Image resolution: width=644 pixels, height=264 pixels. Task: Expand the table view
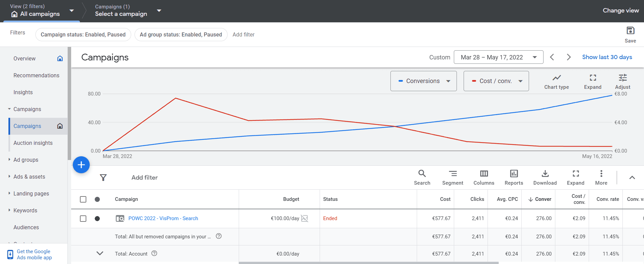(576, 178)
